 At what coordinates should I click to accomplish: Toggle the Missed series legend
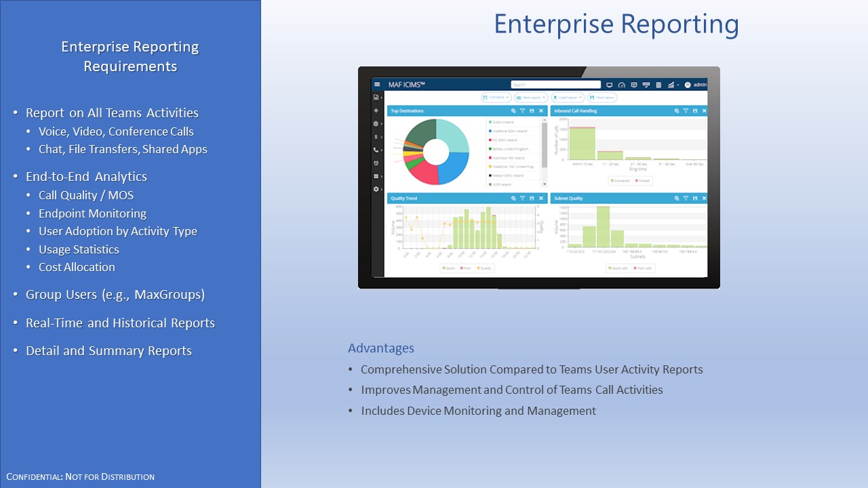coord(642,181)
